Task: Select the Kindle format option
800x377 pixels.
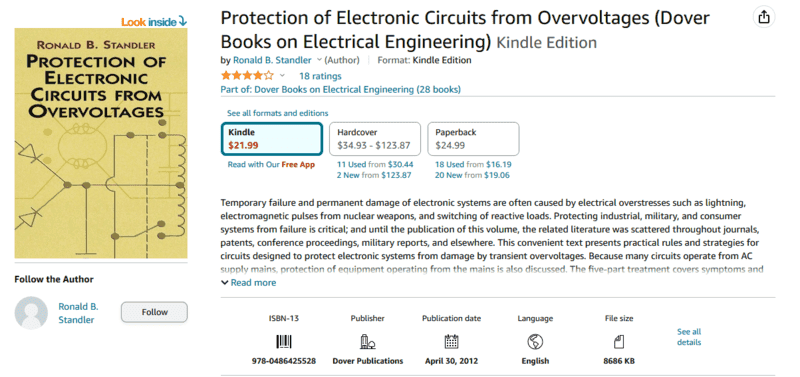Action: pyautogui.click(x=272, y=139)
